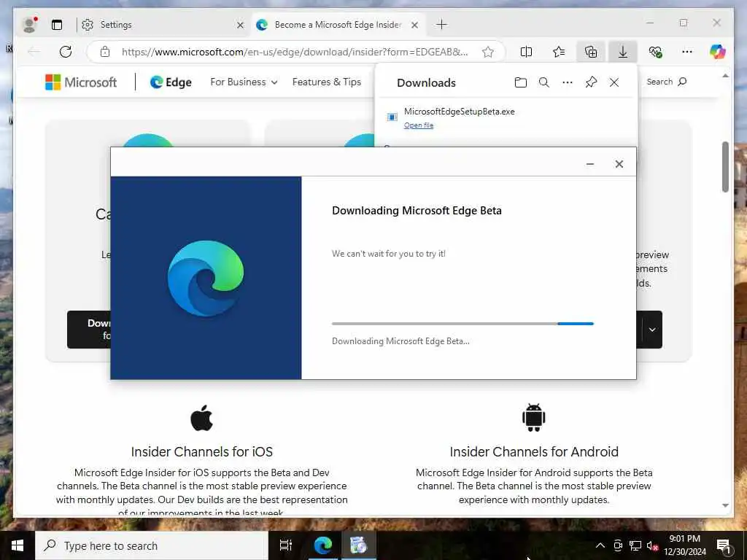Select MicrosoftEdgeSetupBeta.exe file name

pyautogui.click(x=460, y=112)
